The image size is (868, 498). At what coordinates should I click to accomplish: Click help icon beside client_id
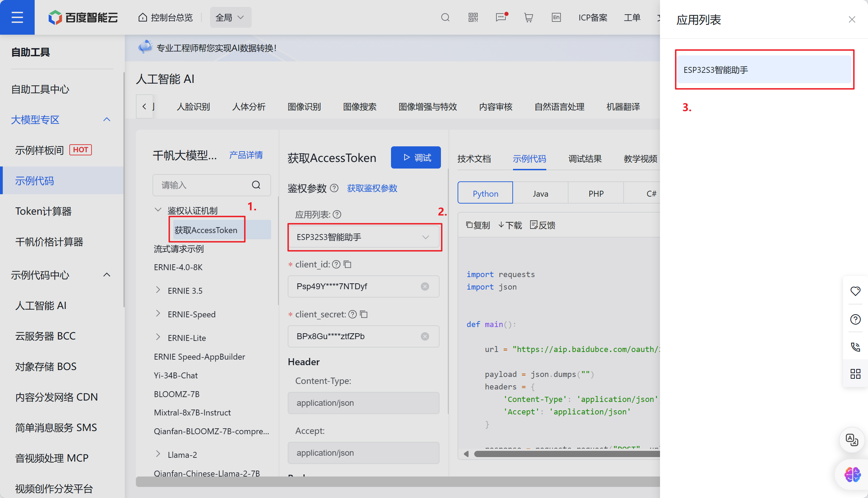coord(336,264)
